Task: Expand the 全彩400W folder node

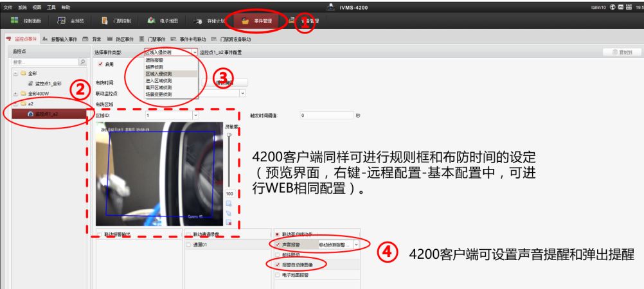Action: point(15,93)
